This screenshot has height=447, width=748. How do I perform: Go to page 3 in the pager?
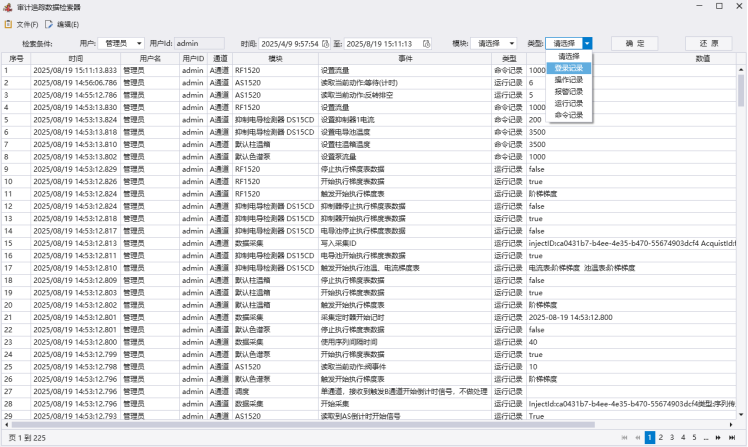[671, 437]
